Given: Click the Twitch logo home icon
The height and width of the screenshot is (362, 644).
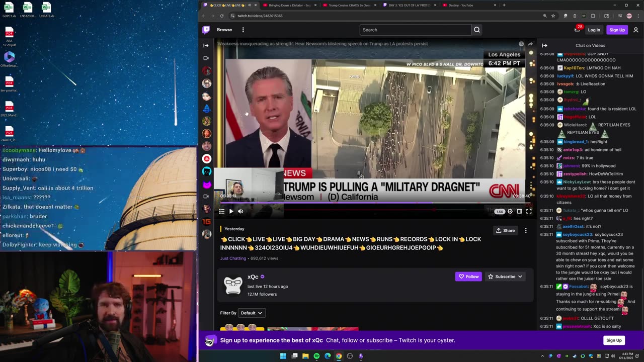Looking at the screenshot, I should [x=206, y=30].
